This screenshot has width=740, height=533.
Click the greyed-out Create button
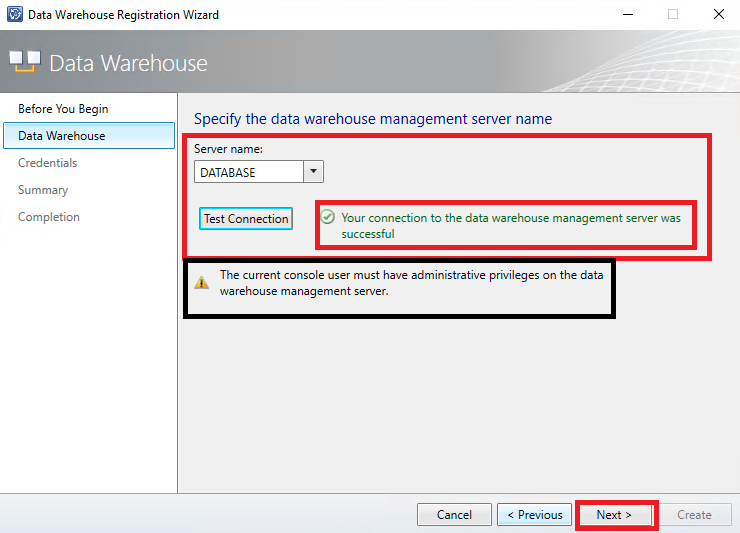pyautogui.click(x=694, y=515)
